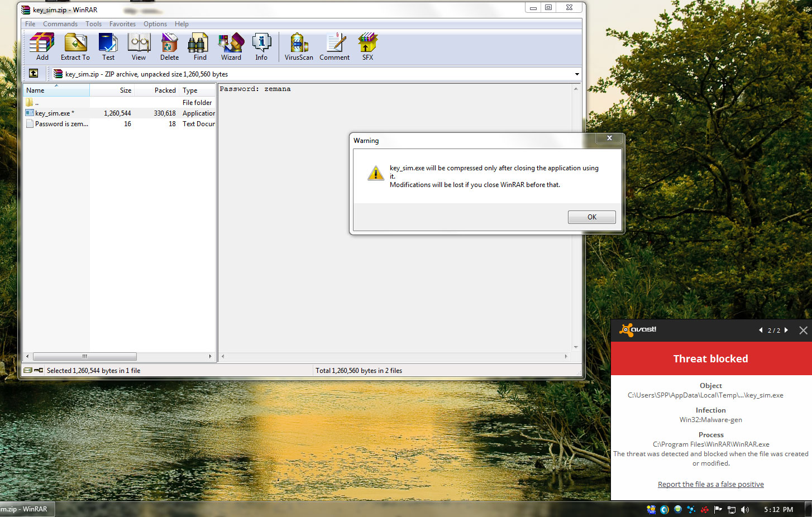
Task: Select the parent folder '..' row
Action: click(x=120, y=103)
